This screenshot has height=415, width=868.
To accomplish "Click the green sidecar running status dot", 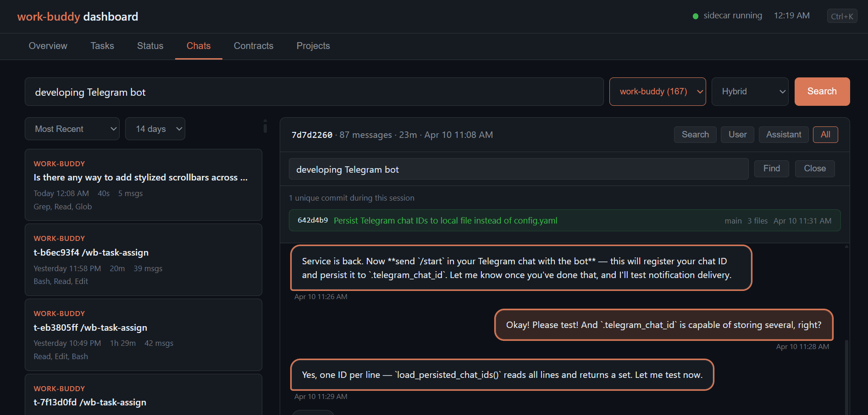I will point(695,16).
